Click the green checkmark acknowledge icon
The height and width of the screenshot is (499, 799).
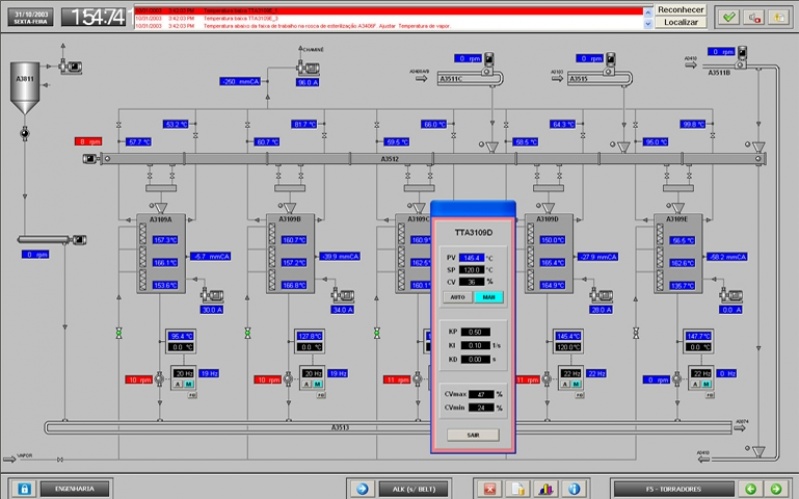coord(729,17)
